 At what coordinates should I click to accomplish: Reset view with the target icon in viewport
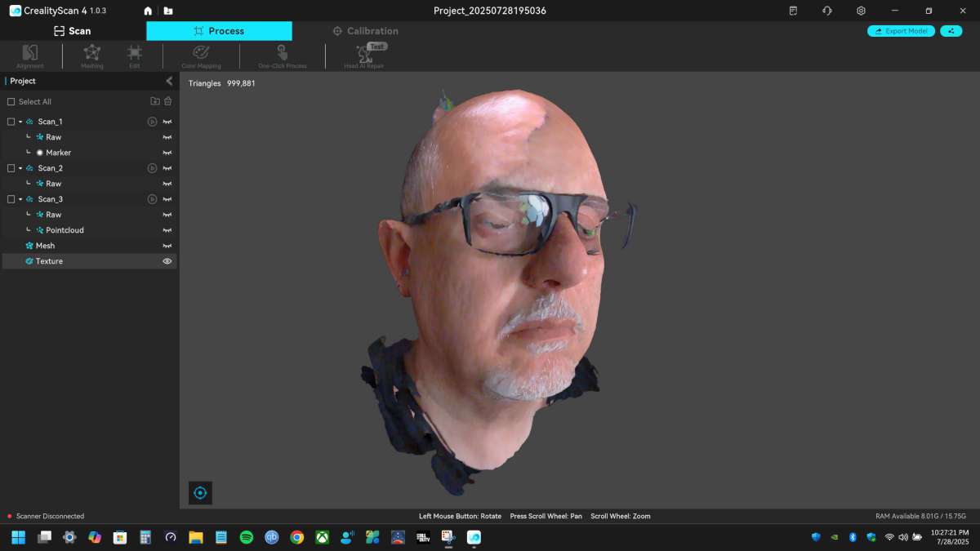click(x=200, y=493)
